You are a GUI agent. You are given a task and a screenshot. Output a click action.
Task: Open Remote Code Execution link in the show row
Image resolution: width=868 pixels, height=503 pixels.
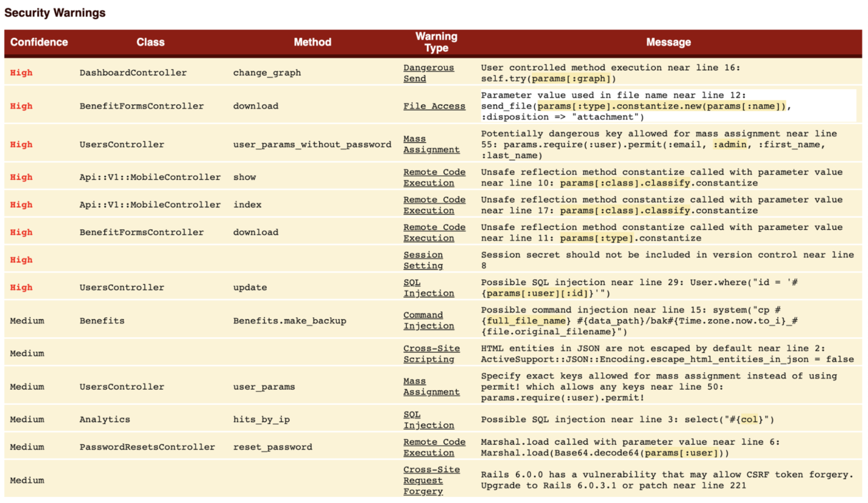tap(434, 177)
